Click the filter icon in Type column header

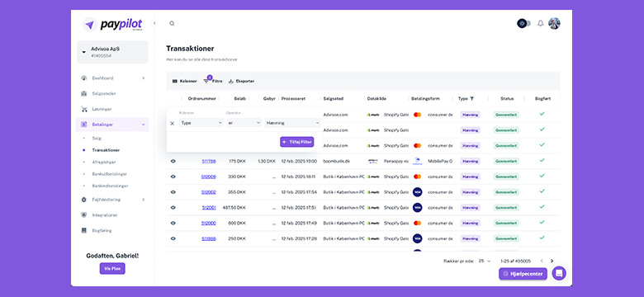click(x=472, y=98)
